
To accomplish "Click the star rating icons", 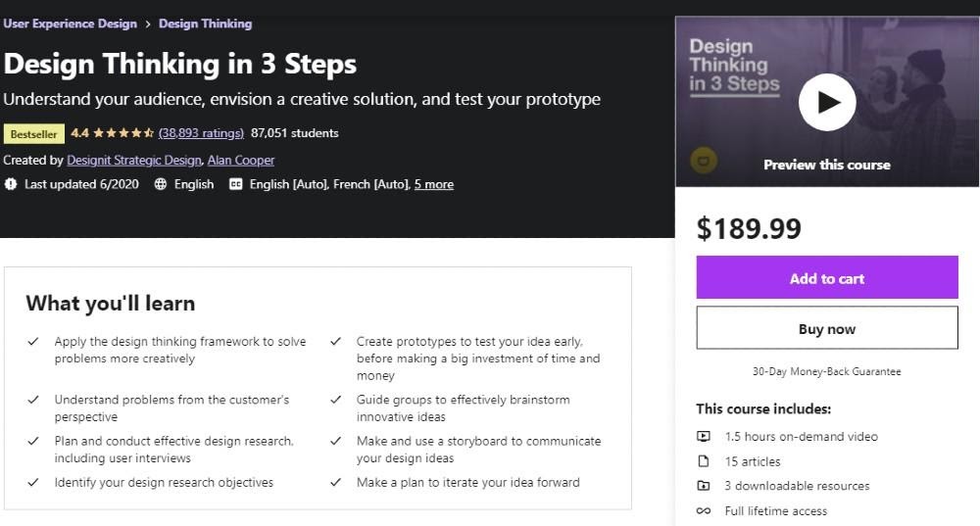I will [x=123, y=133].
